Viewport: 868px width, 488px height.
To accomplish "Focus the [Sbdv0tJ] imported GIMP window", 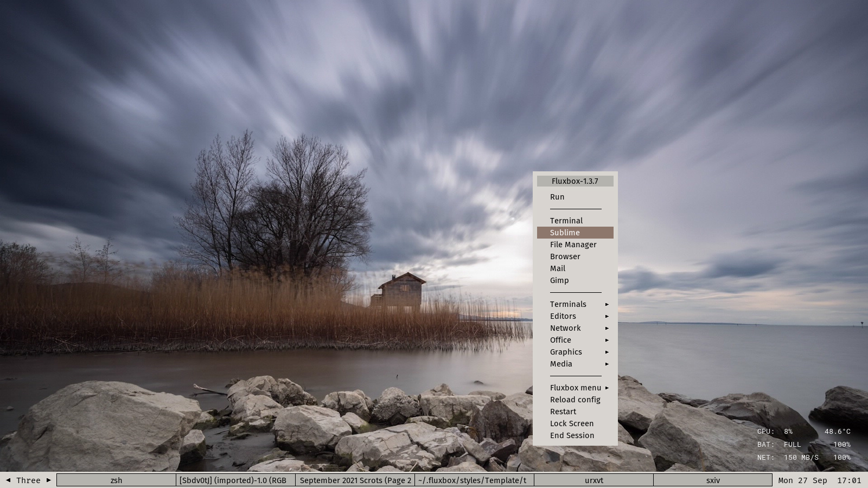I will [235, 480].
